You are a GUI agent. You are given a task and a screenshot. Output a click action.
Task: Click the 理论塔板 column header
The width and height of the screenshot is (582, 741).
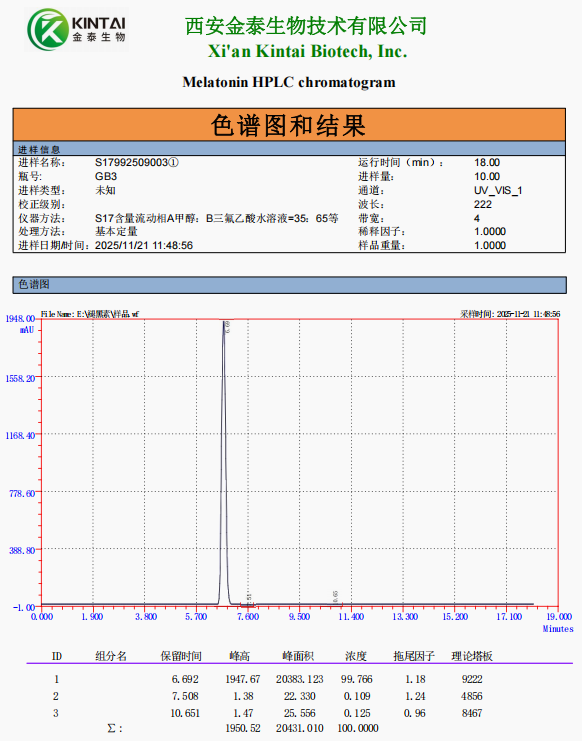(x=472, y=656)
